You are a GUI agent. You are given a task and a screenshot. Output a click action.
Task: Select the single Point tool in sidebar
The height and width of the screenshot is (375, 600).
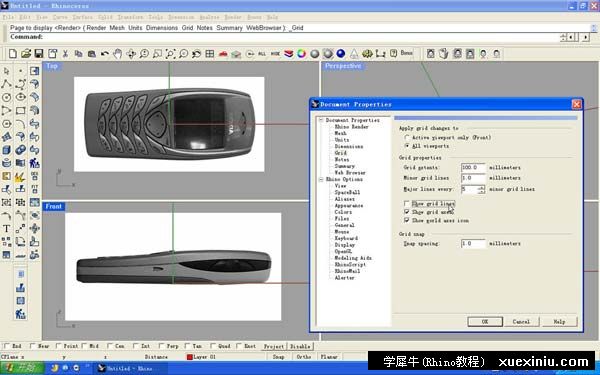[21, 71]
